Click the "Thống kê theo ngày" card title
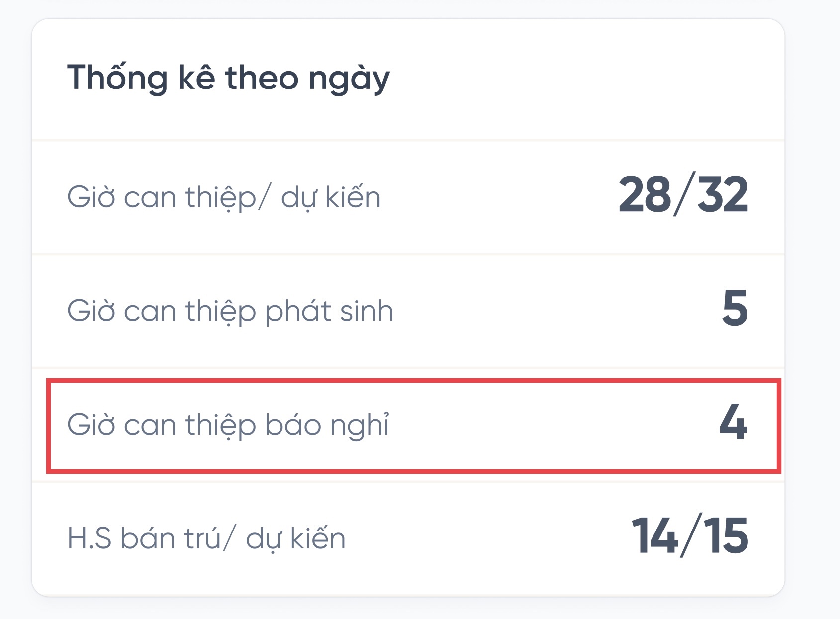The width and height of the screenshot is (840, 619). (228, 79)
